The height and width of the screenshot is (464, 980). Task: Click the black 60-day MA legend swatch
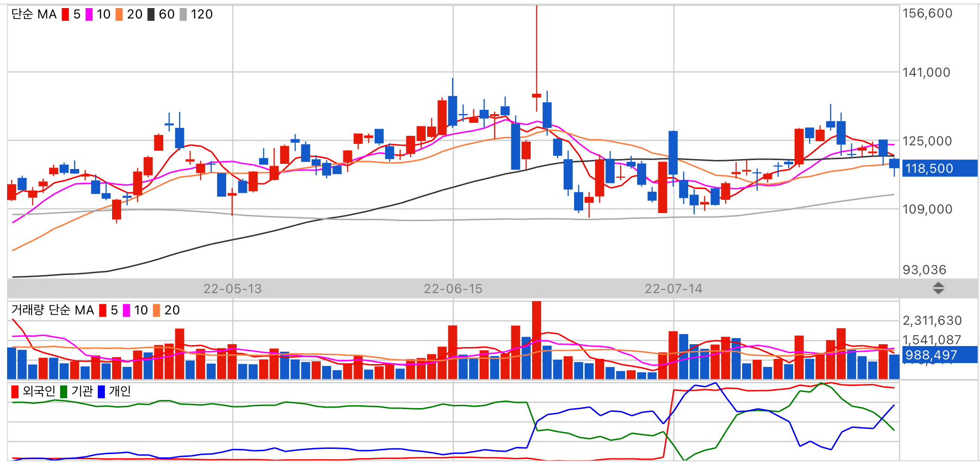click(x=151, y=14)
